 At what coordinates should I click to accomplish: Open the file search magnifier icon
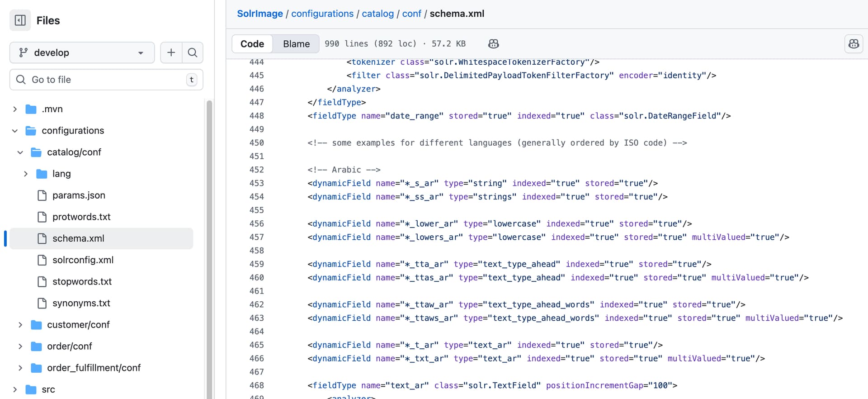(193, 52)
